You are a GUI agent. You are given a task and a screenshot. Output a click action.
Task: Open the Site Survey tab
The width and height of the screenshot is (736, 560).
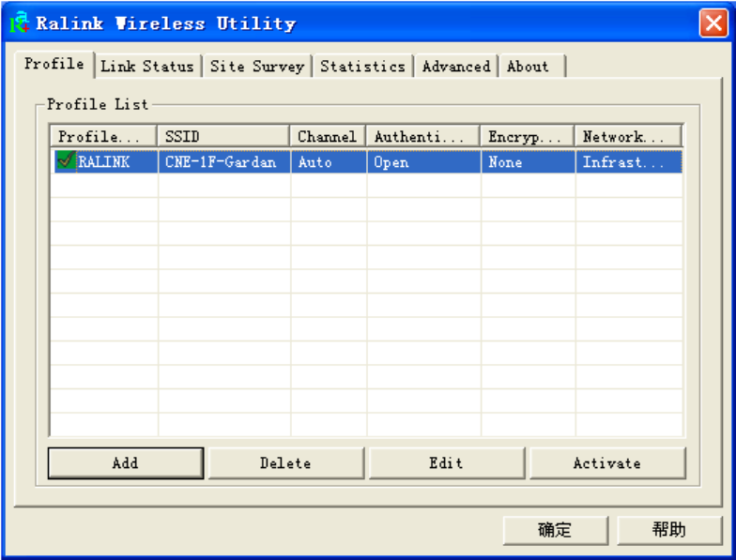coord(257,66)
